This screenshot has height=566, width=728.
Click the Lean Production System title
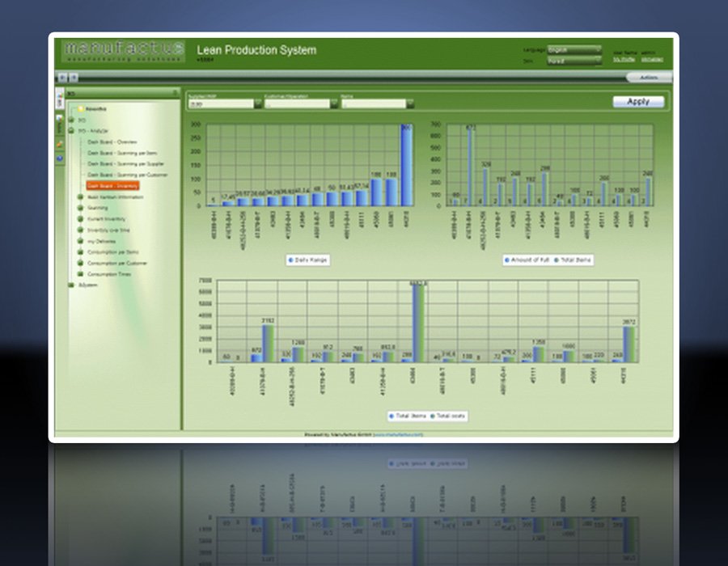pyautogui.click(x=256, y=50)
